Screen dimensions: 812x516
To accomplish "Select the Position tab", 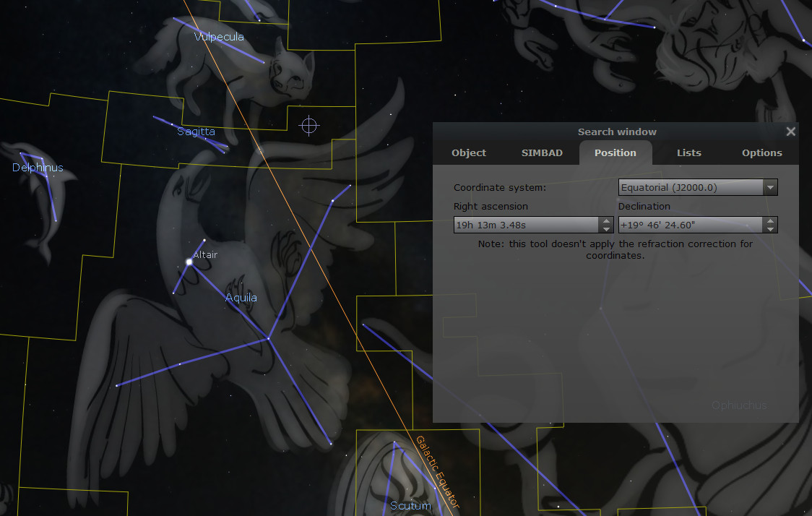I will (616, 152).
